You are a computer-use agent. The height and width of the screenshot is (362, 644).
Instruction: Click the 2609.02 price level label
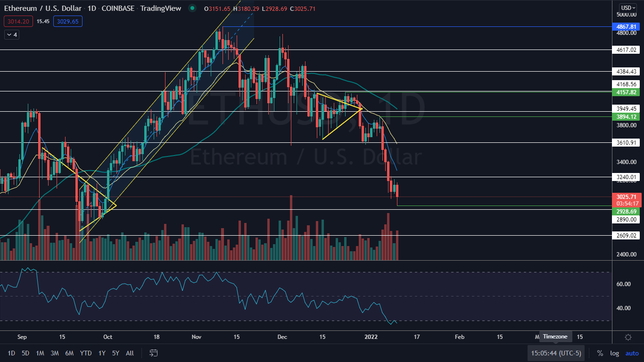coord(627,235)
